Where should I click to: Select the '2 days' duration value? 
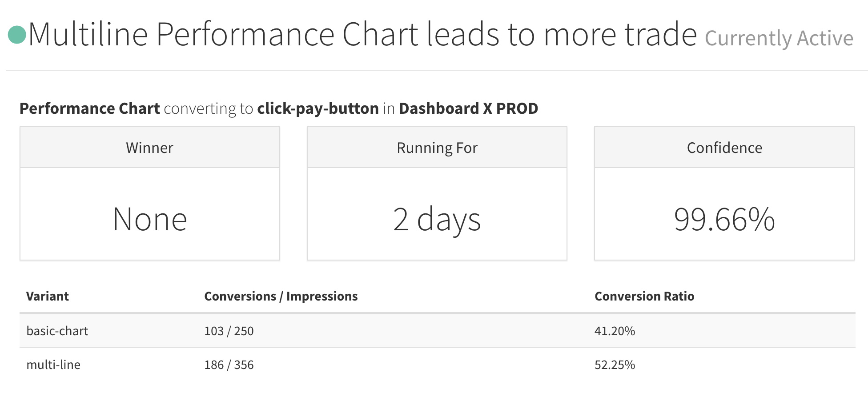click(437, 219)
